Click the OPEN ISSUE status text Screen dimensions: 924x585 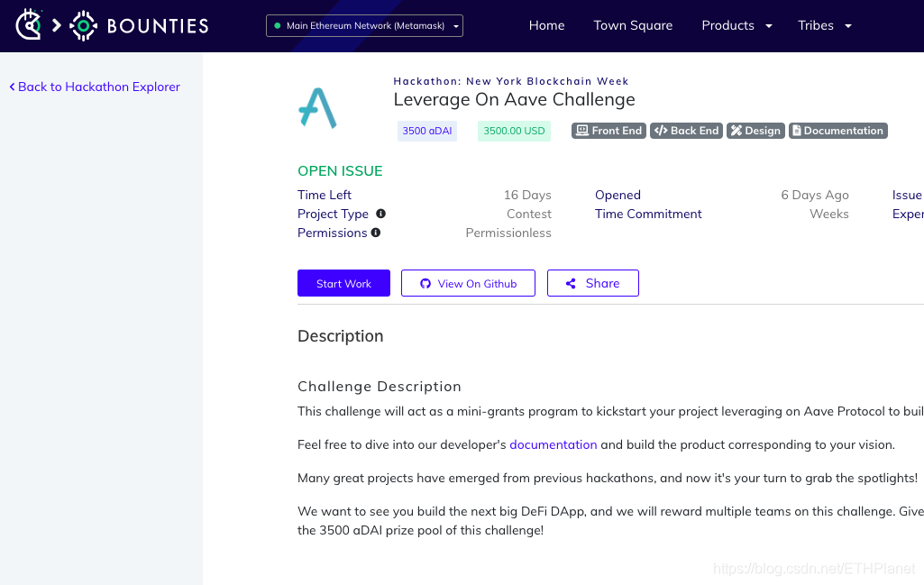tap(340, 171)
